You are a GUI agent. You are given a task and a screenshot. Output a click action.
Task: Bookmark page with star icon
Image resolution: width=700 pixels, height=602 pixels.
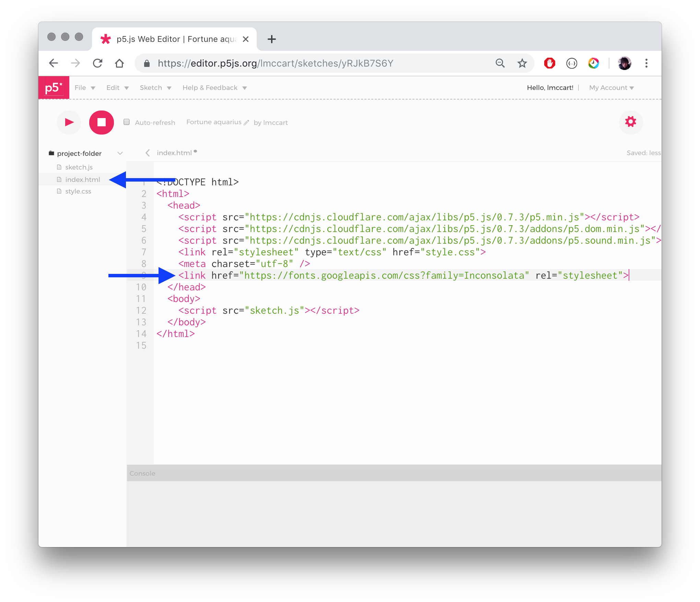point(522,63)
